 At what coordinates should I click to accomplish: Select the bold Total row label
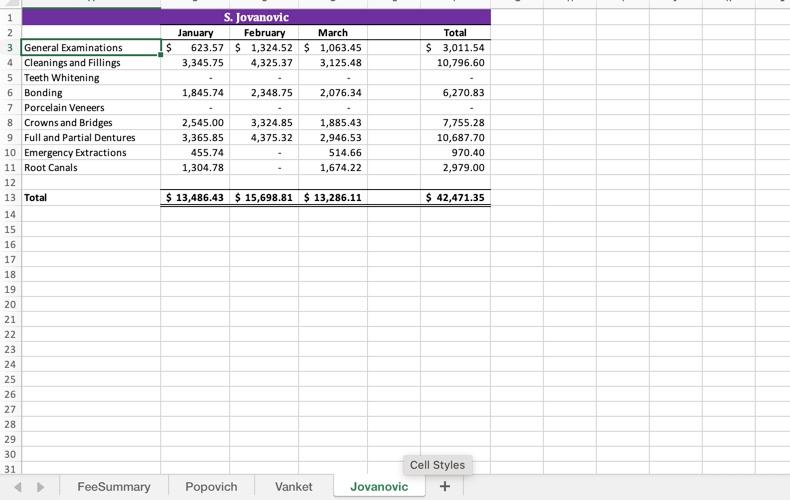click(91, 198)
